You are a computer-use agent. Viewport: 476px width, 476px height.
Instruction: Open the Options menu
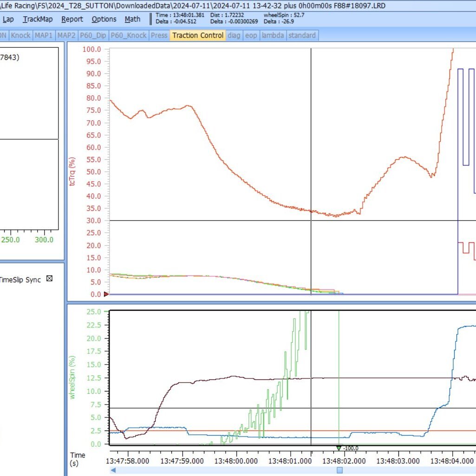[104, 19]
